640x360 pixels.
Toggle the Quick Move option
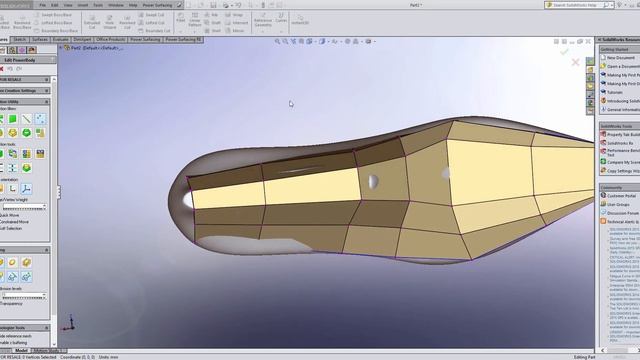[9, 215]
